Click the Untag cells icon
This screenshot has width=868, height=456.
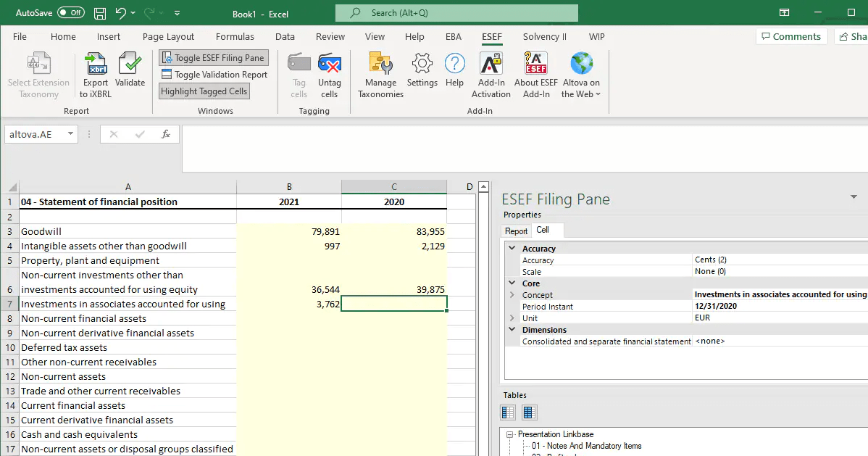pyautogui.click(x=330, y=70)
